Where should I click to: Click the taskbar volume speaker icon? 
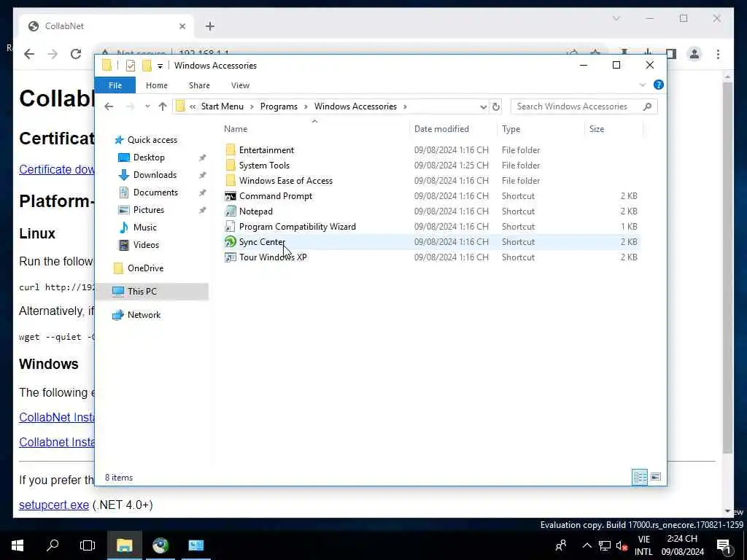coord(622,545)
